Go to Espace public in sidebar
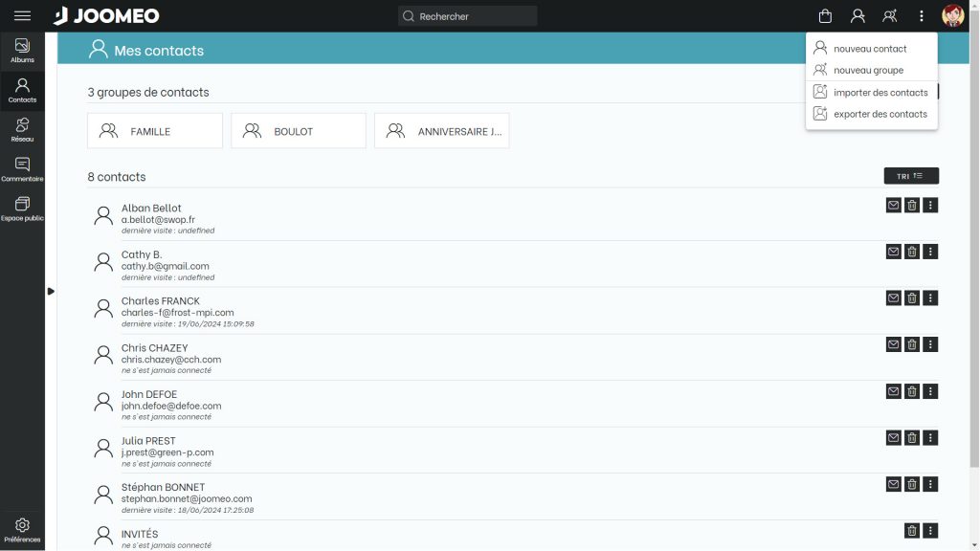 22,209
